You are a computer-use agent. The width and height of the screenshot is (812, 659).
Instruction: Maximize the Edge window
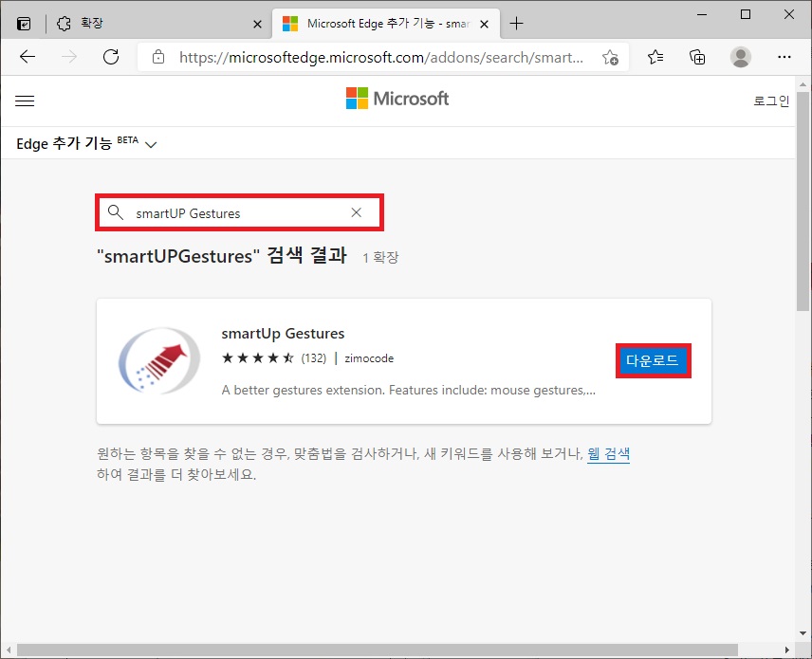(x=746, y=14)
